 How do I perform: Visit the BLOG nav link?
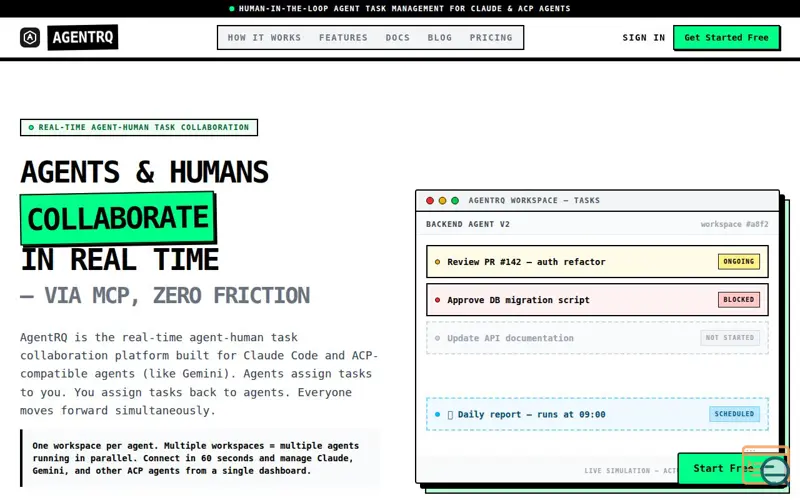[x=440, y=38]
